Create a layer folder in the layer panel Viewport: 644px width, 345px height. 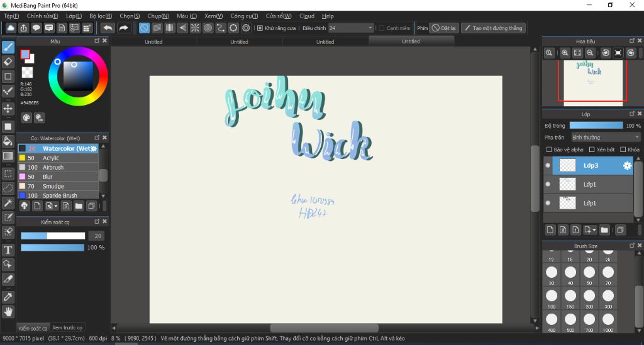click(x=604, y=230)
